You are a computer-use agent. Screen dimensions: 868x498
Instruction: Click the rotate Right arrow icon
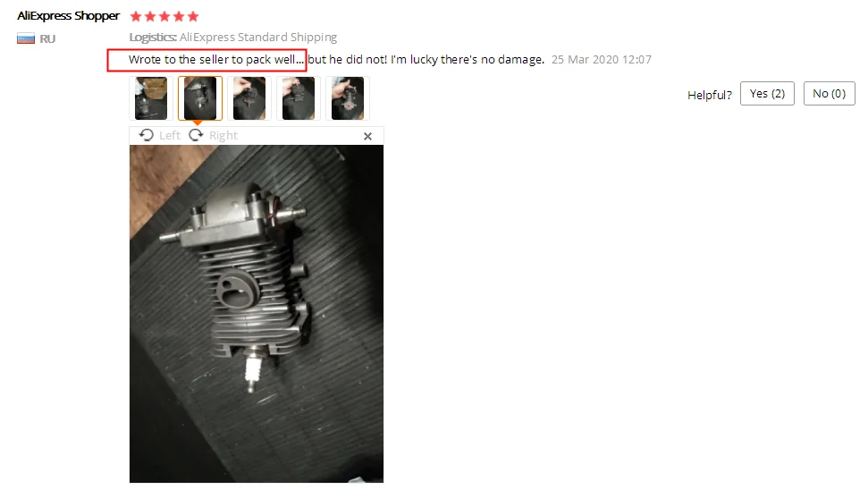click(x=196, y=135)
